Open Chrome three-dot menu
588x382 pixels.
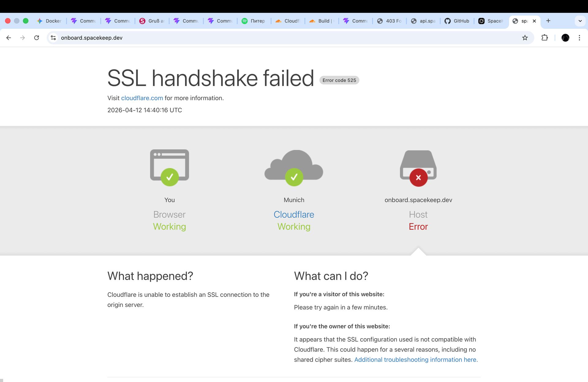(579, 38)
